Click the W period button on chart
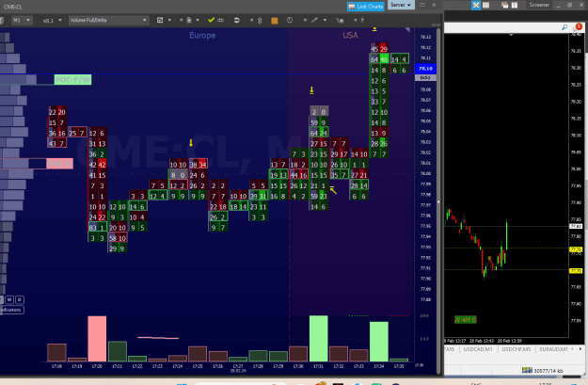The width and height of the screenshot is (588, 385). [x=9, y=299]
